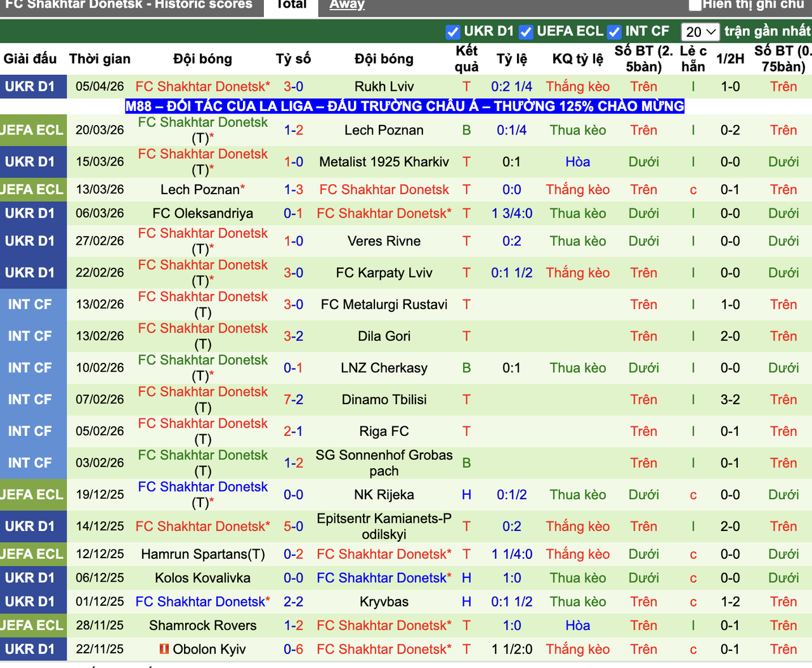Click the UKR D1 label for 22/11/25
Viewport: 812px width, 668px height.
point(30,649)
